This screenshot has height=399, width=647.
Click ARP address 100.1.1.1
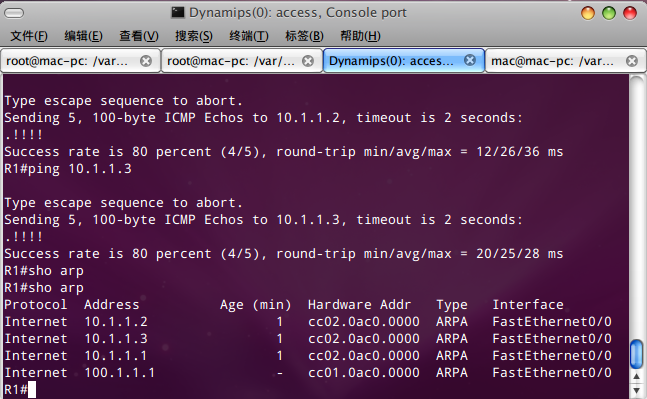[120, 373]
